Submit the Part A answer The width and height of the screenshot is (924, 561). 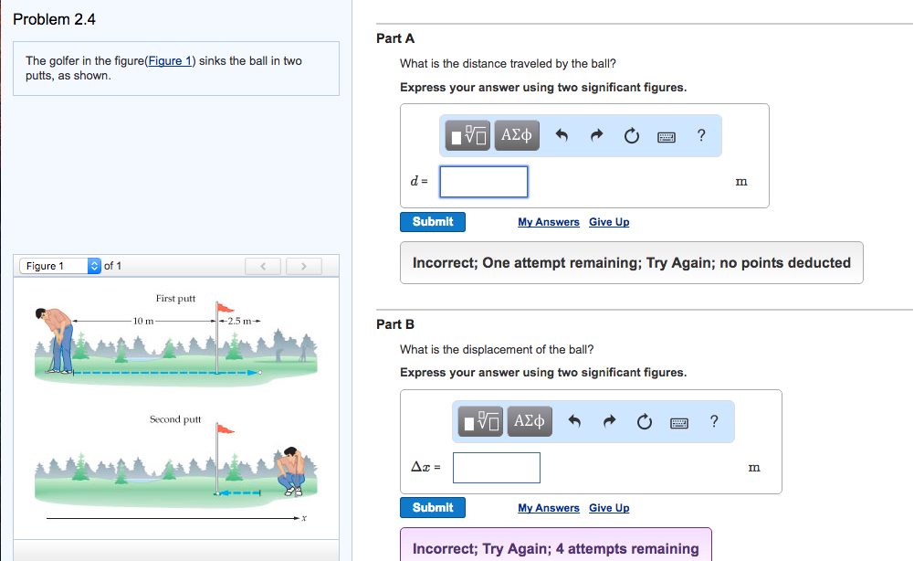[432, 221]
